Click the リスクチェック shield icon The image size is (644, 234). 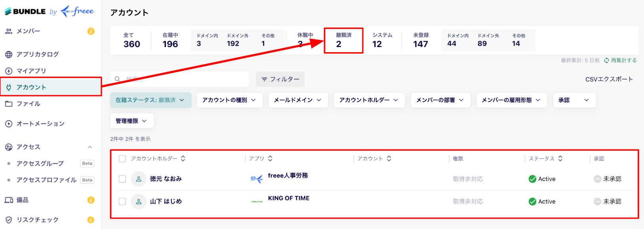tap(9, 220)
